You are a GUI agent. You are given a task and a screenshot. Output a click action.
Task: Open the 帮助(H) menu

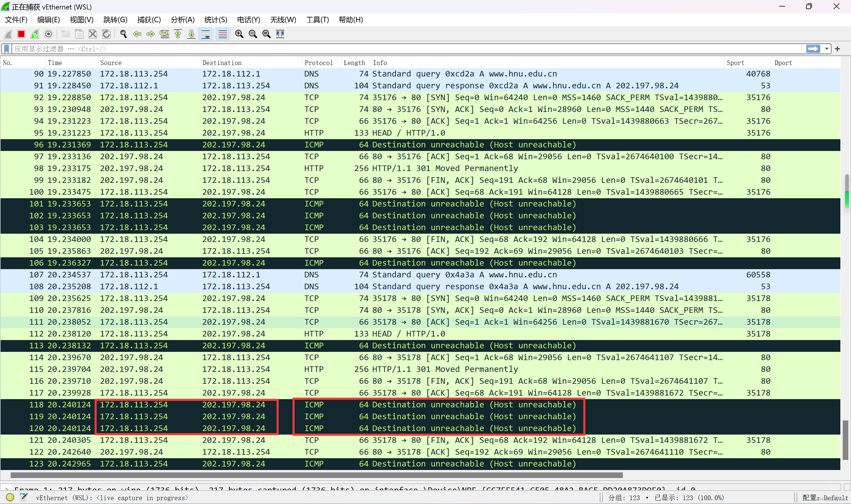tap(351, 20)
